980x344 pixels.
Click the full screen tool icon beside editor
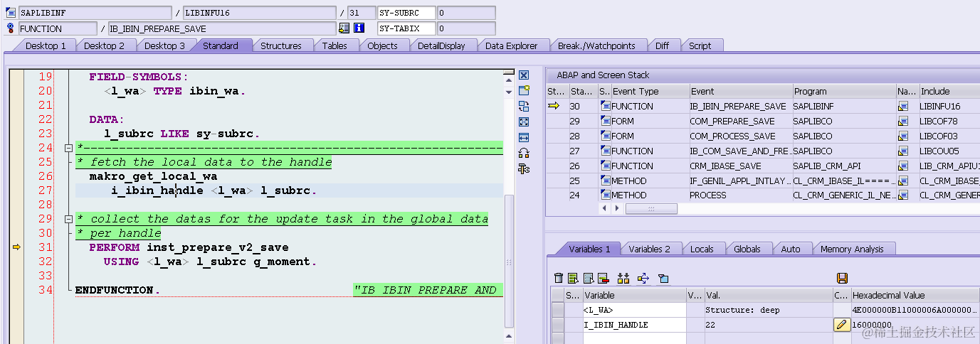coord(524,122)
